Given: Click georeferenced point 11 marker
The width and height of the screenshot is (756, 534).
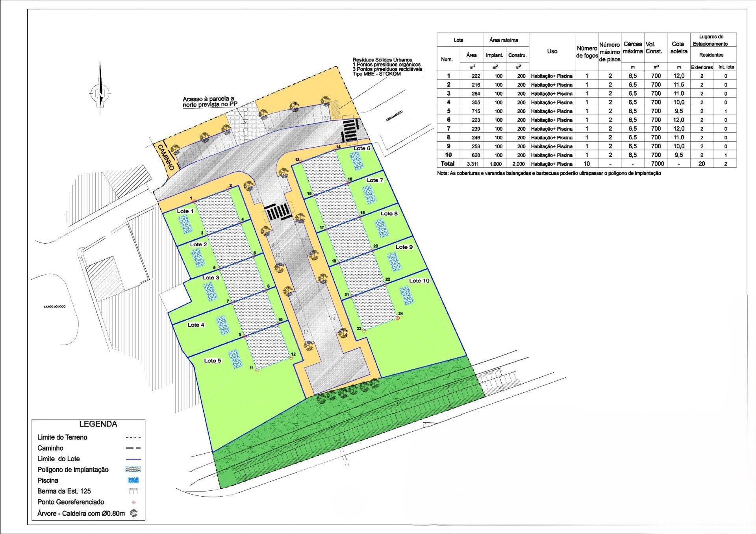Looking at the screenshot, I should 257,370.
